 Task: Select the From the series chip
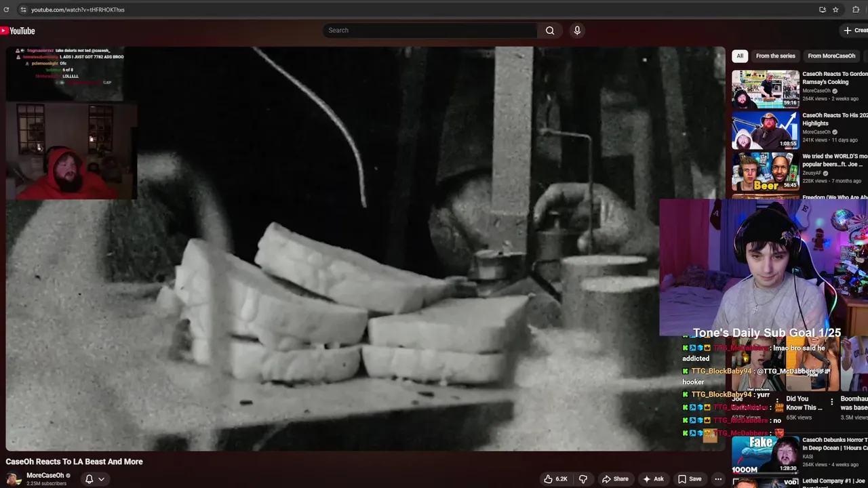pyautogui.click(x=775, y=56)
